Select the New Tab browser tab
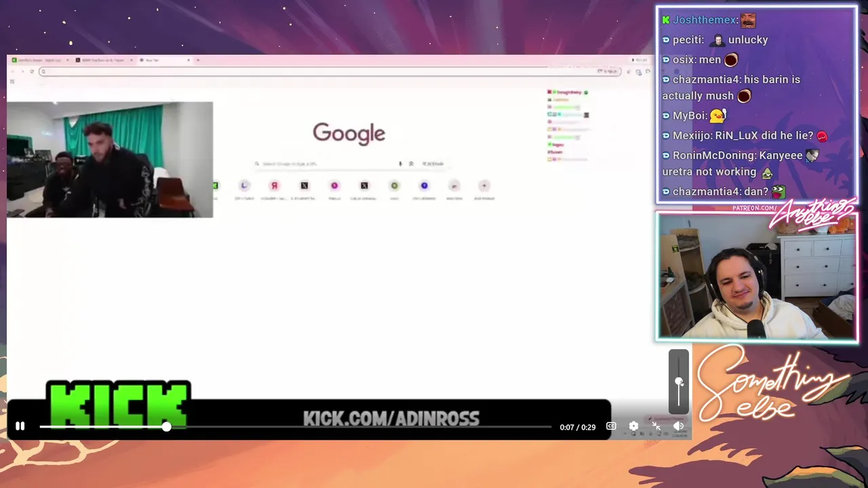868x488 pixels. (x=164, y=60)
